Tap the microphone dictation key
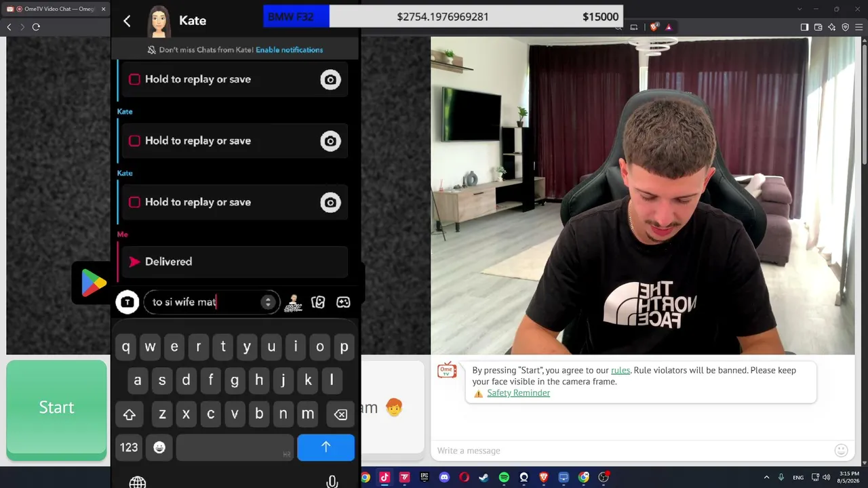 tap(332, 482)
